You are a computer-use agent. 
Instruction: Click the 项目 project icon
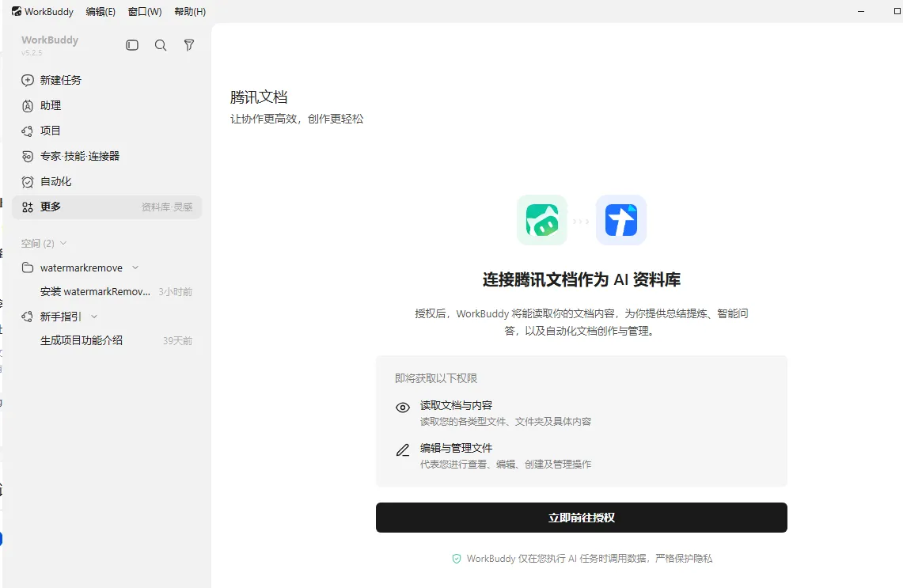click(x=28, y=131)
